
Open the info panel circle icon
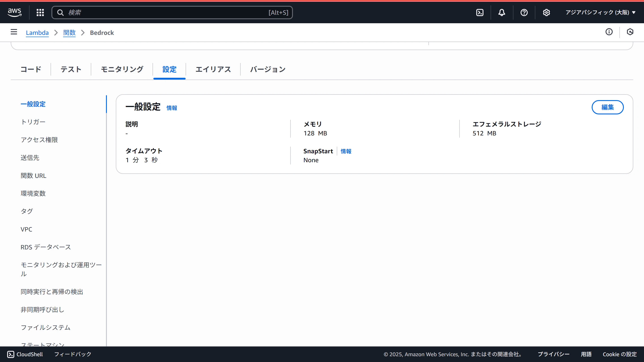[609, 32]
